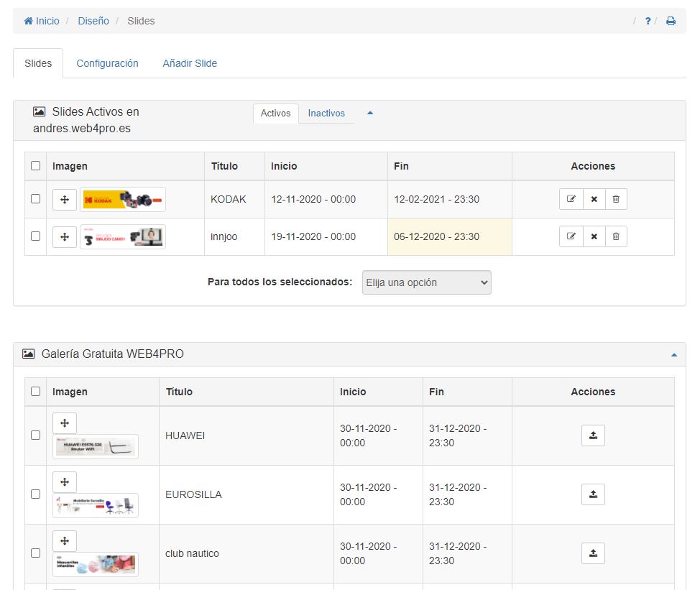The image size is (700, 590).
Task: Click the upload icon for HUAWEI slide
Action: pos(593,435)
